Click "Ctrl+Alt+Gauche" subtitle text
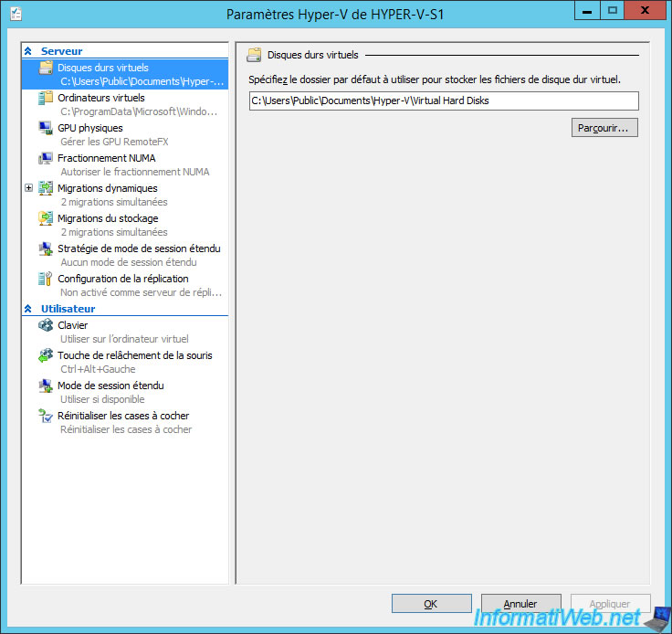 point(98,369)
